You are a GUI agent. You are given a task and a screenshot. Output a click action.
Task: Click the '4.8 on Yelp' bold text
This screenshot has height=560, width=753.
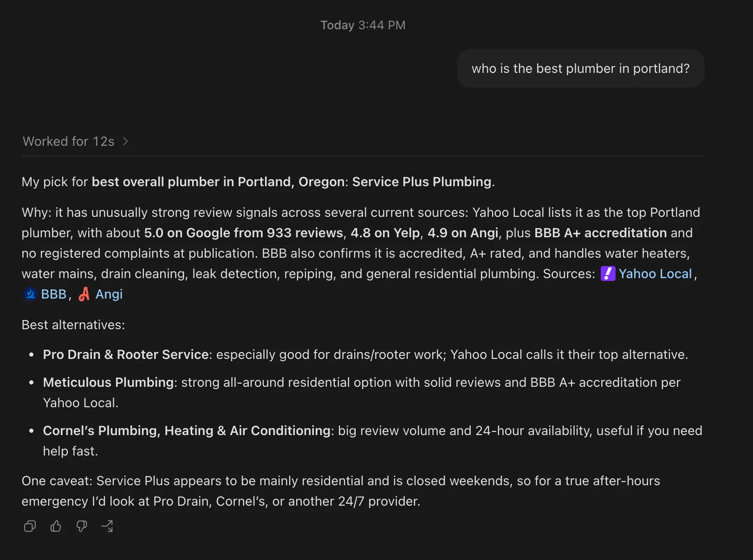(x=385, y=233)
